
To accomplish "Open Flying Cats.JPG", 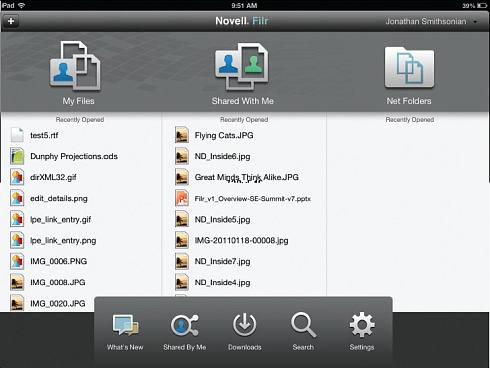I will click(224, 135).
